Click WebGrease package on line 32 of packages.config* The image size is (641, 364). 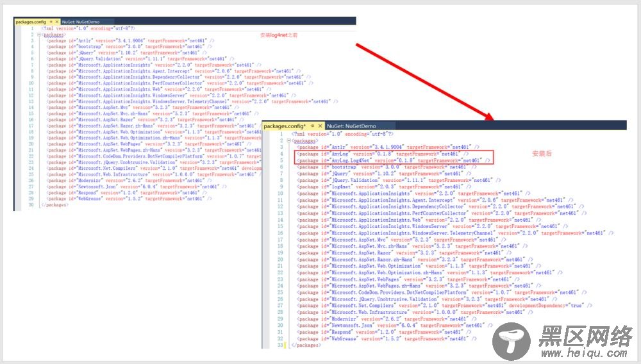385,338
